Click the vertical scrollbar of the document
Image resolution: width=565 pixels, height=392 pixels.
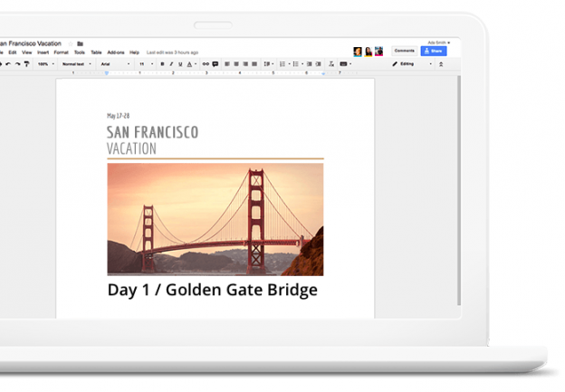(459, 191)
